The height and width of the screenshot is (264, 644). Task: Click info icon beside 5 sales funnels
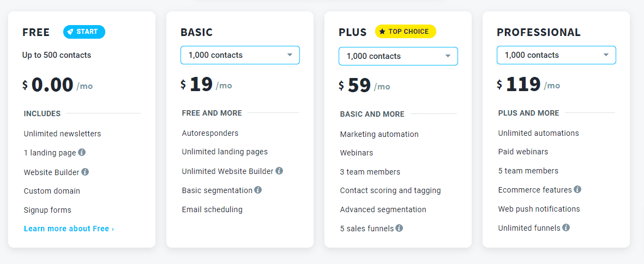(x=399, y=228)
